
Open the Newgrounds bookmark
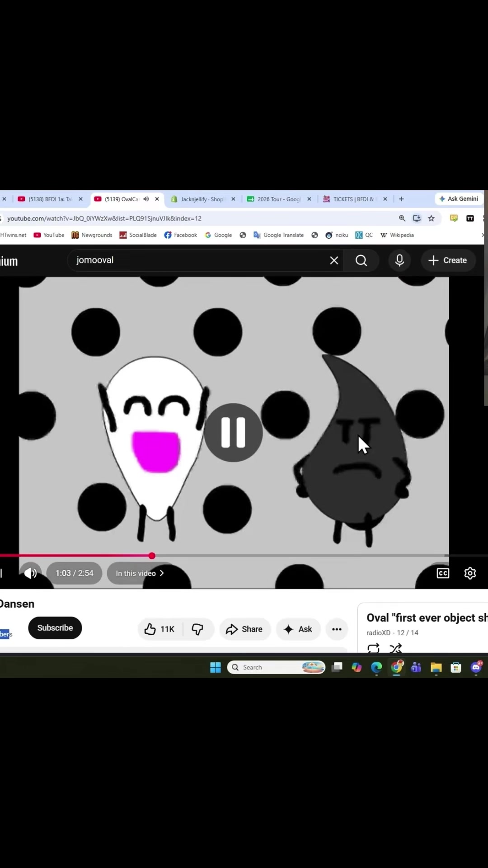click(x=92, y=235)
